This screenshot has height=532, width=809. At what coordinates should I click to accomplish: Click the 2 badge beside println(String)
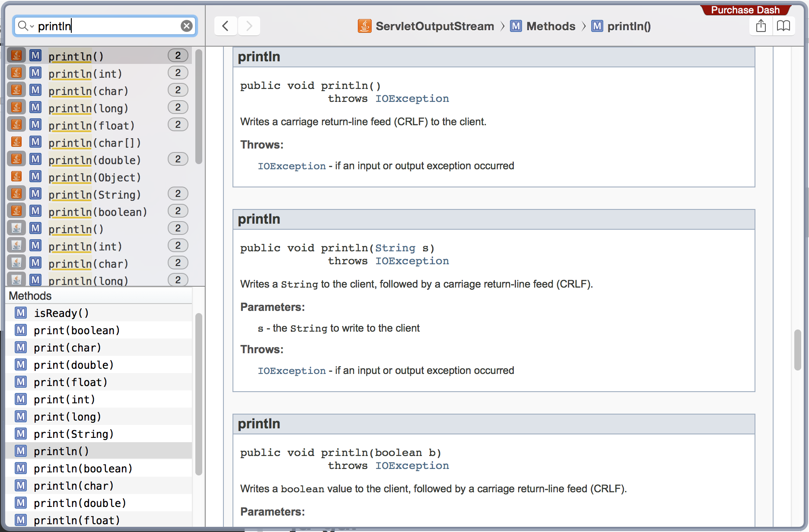coord(178,194)
